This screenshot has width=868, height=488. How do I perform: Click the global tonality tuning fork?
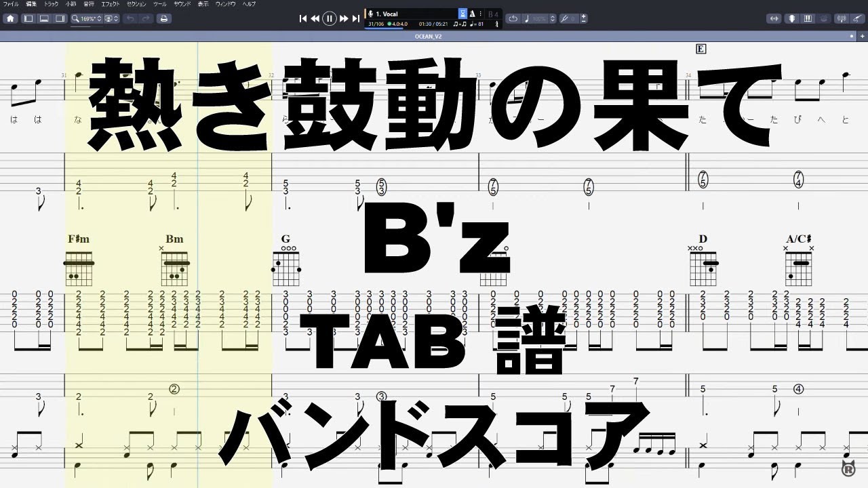(x=565, y=18)
